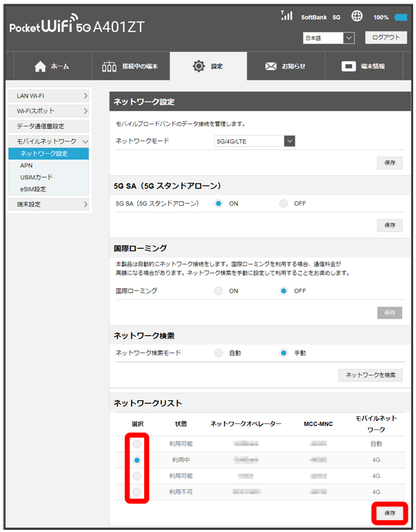Screen dimensions: 416x532
Task: Expand the 端末設定 sidebar section
Action: click(x=49, y=204)
